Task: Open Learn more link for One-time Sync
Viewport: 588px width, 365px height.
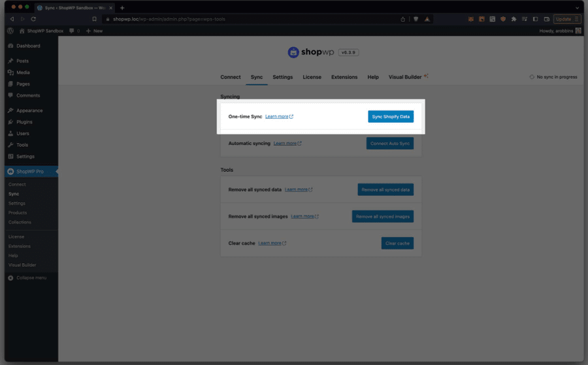Action: (x=279, y=116)
